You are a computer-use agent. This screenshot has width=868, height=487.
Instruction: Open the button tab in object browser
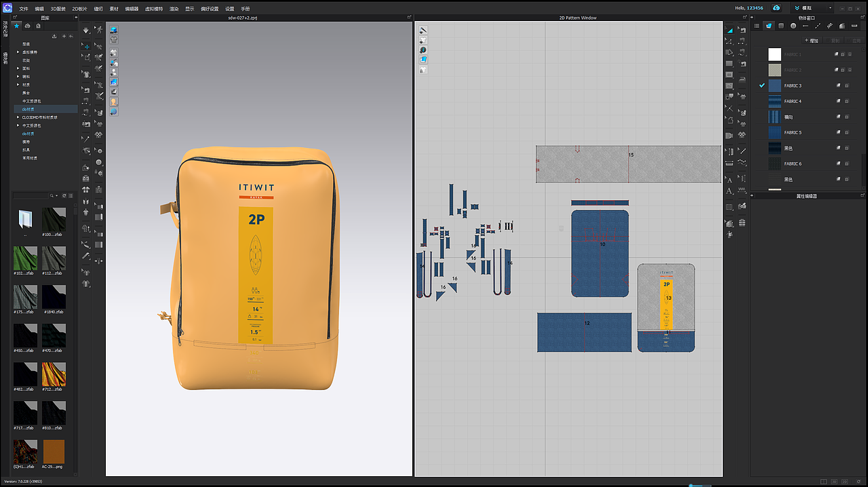(793, 26)
